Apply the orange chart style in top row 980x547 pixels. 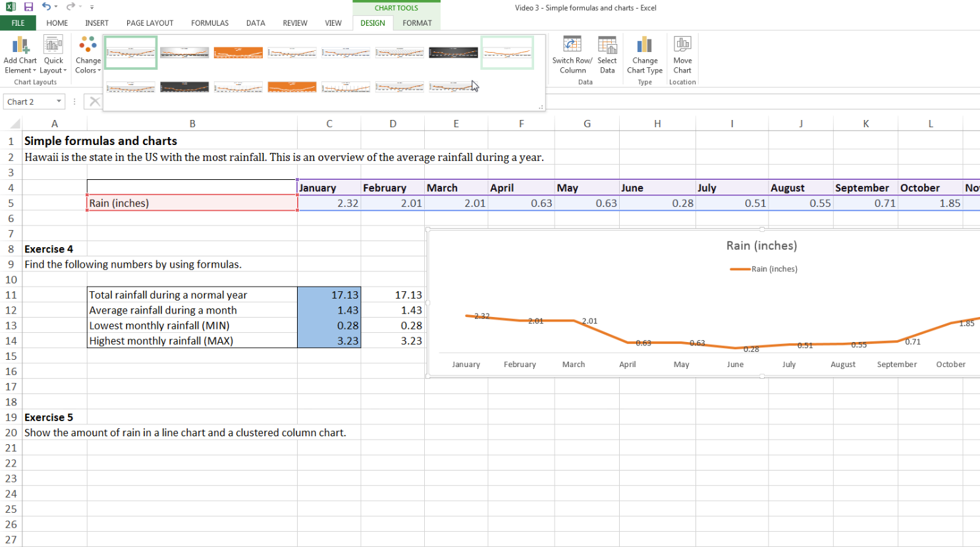238,52
